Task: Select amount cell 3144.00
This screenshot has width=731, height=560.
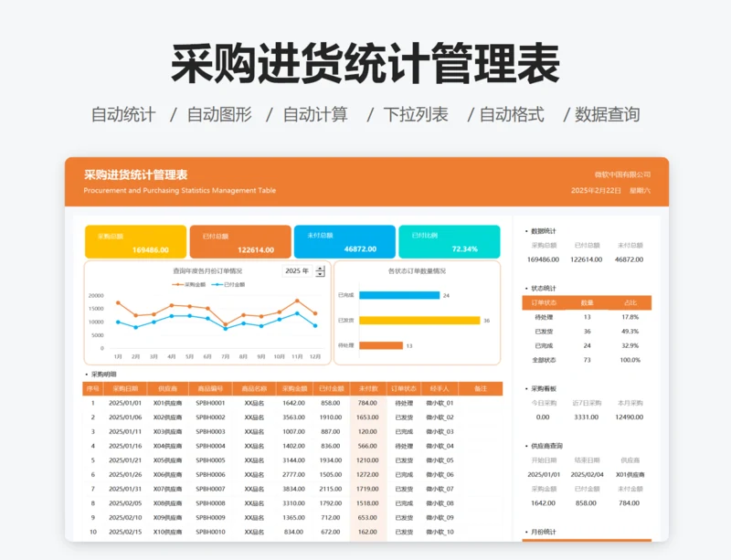Action: 293,460
